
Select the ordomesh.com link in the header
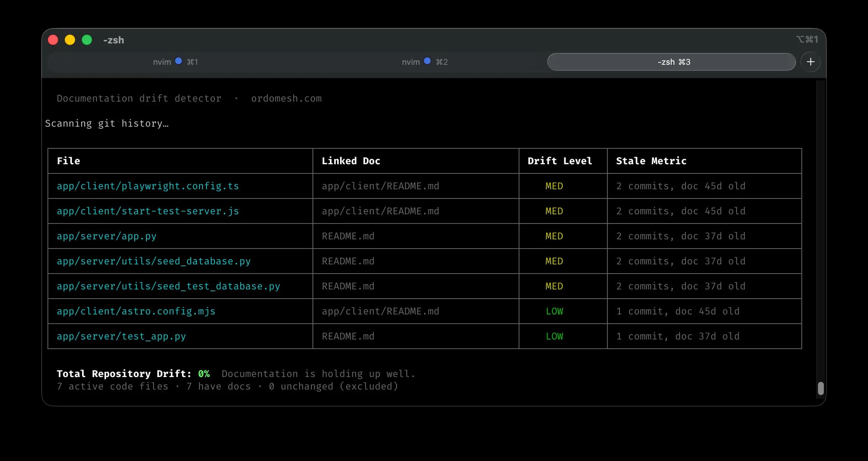(x=286, y=98)
